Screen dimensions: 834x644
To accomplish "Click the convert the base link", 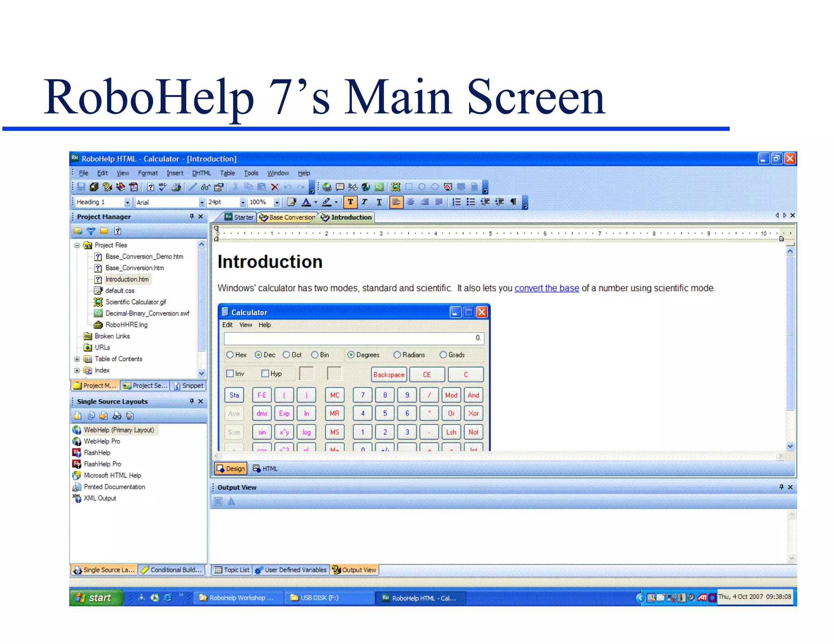I will click(x=546, y=288).
